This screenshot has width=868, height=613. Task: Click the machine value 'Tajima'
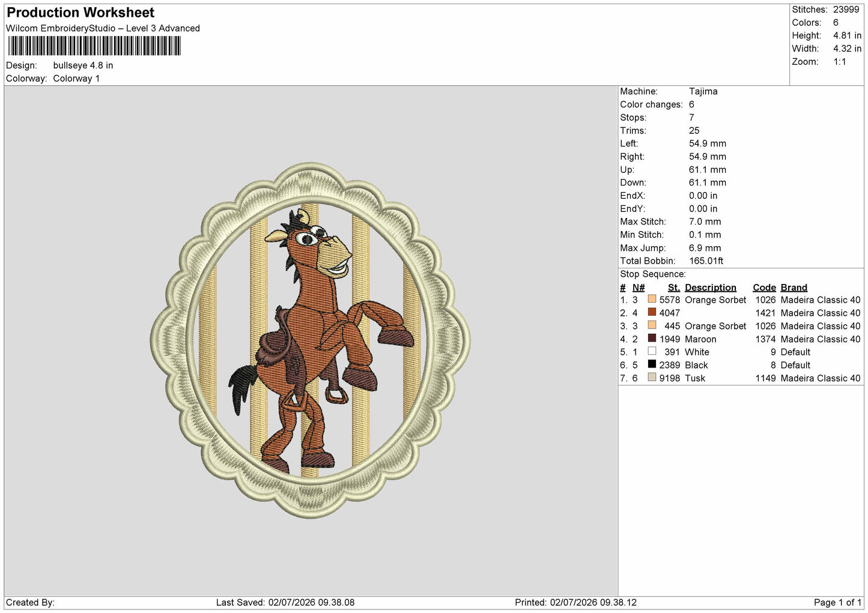pos(703,91)
